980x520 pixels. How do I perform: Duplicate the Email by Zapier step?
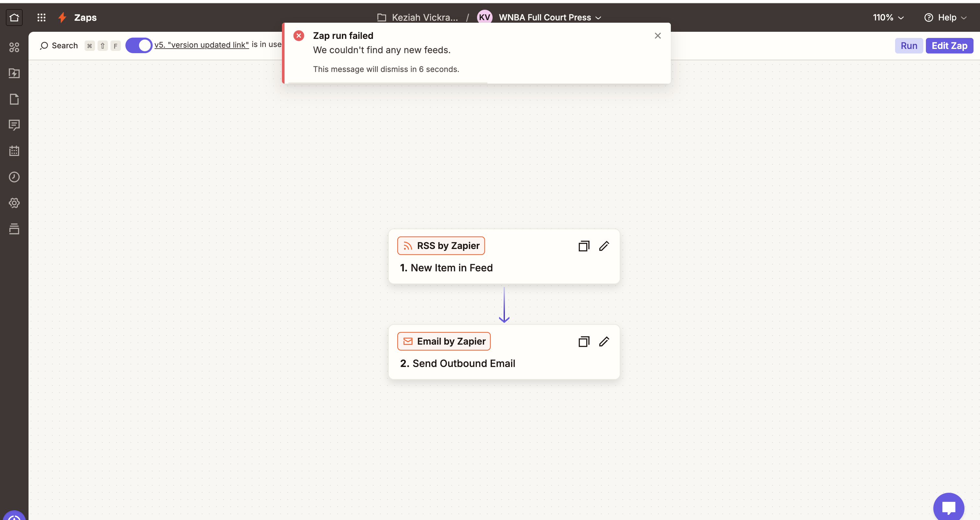[584, 341]
